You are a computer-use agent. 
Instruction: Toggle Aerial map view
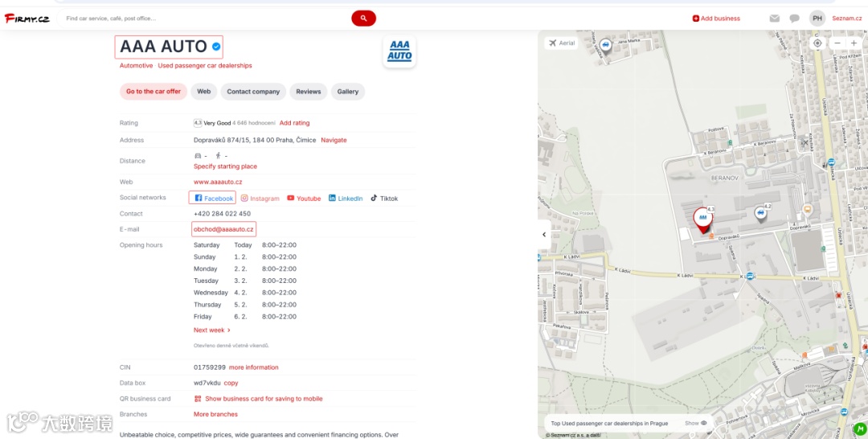click(562, 43)
